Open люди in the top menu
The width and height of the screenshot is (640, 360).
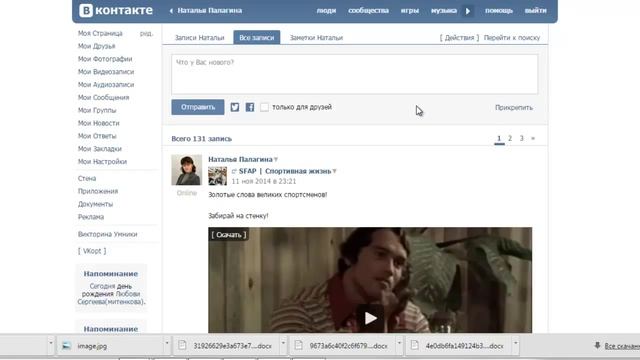pyautogui.click(x=326, y=11)
